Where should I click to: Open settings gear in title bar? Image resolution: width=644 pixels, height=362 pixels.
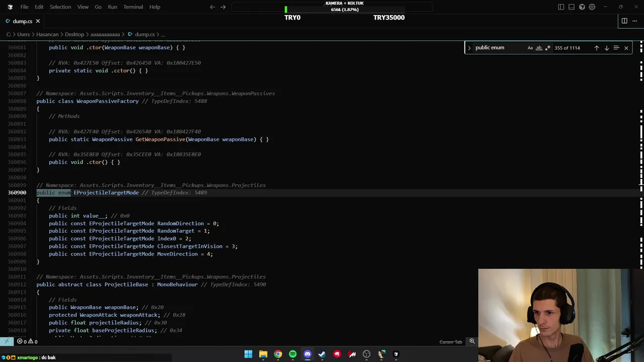tap(592, 7)
